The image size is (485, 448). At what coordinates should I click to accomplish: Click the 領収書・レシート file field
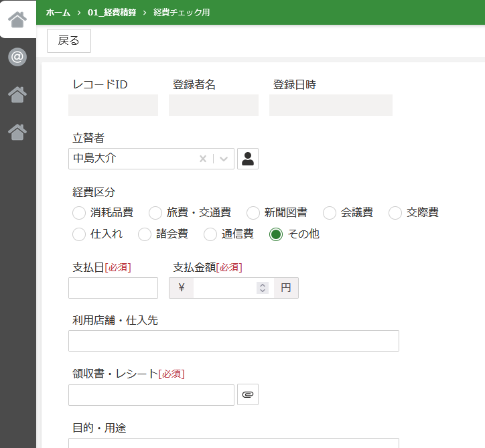coord(151,395)
